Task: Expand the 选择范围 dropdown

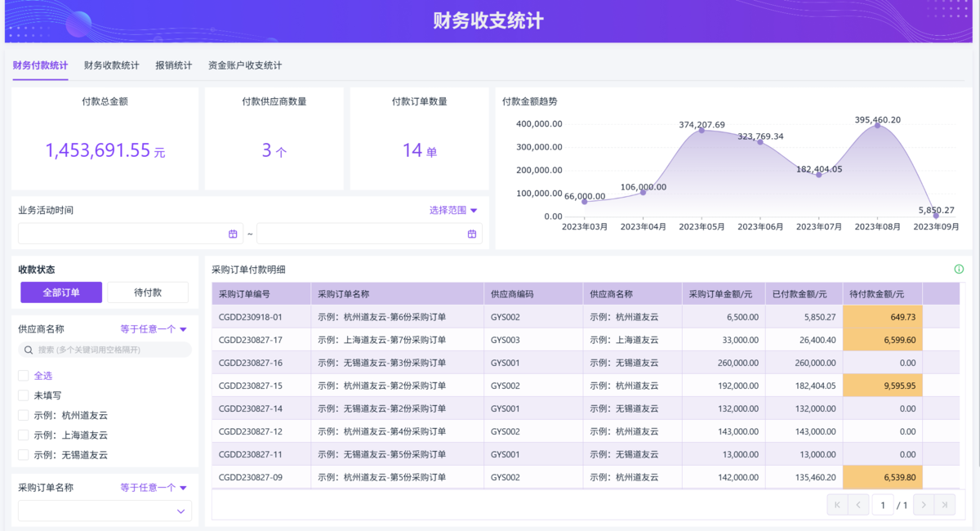Action: [x=453, y=210]
